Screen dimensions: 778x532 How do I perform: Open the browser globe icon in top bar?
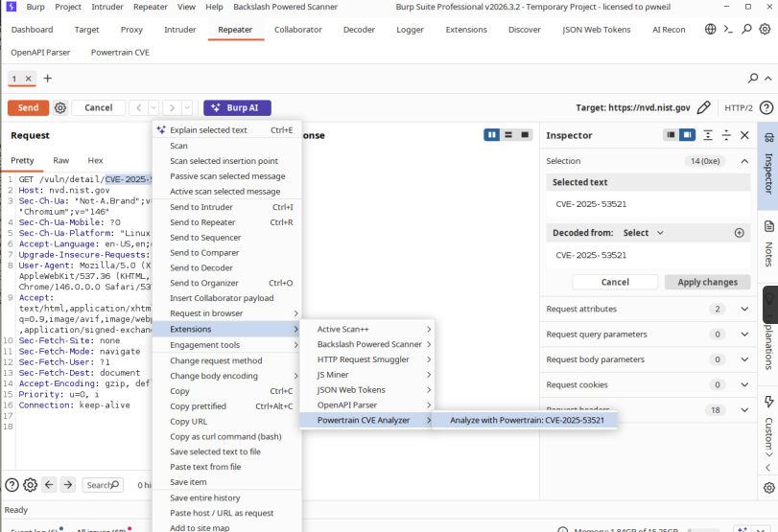[710, 30]
